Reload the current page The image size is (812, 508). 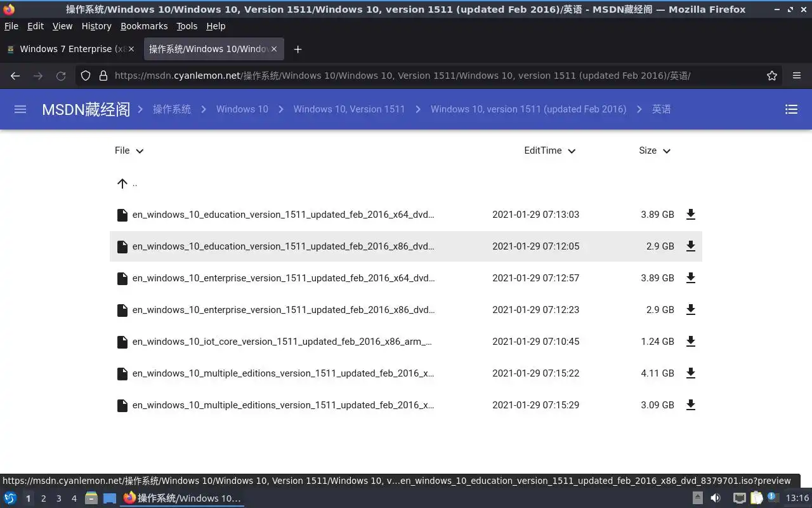[61, 76]
